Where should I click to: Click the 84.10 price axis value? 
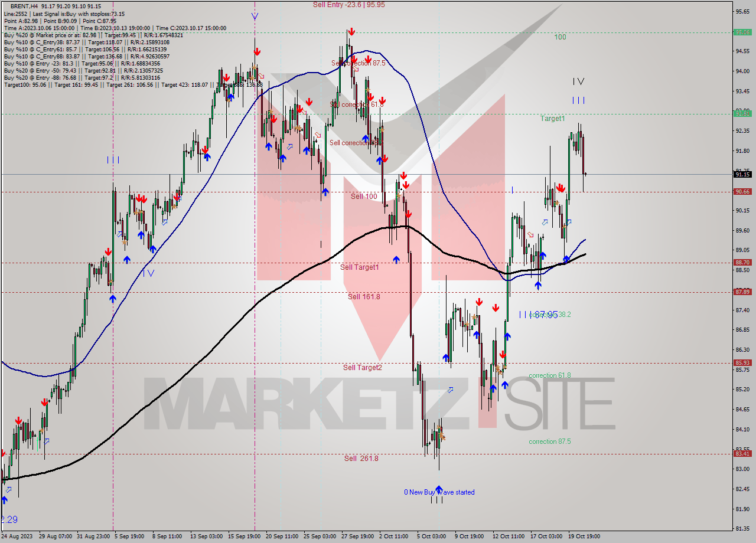[x=742, y=430]
